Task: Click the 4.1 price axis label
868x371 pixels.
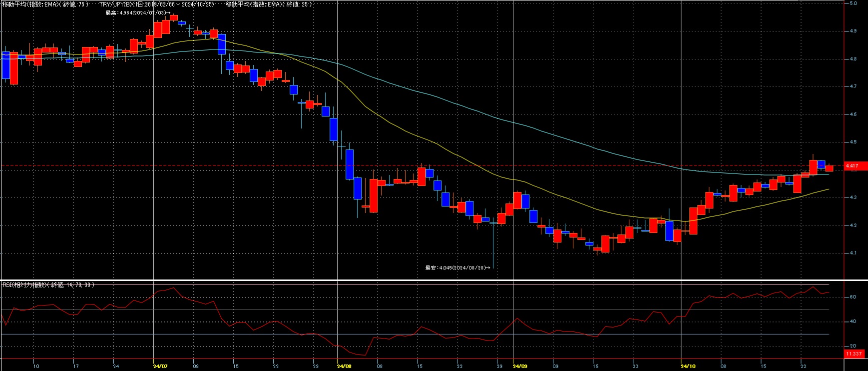Action: (x=853, y=253)
